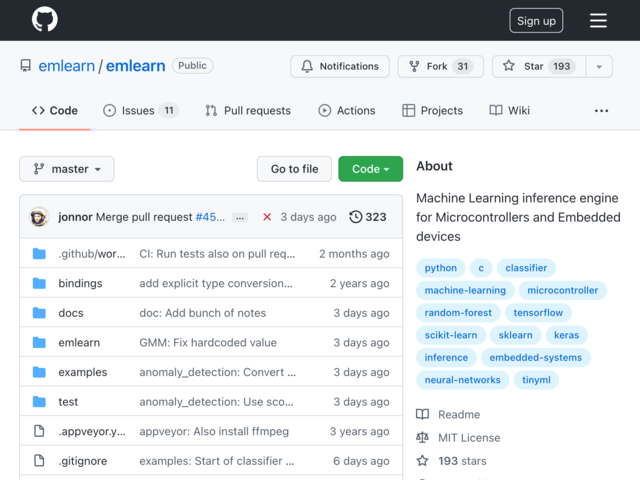Click the Notifications button
The image size is (640, 480).
(x=340, y=66)
